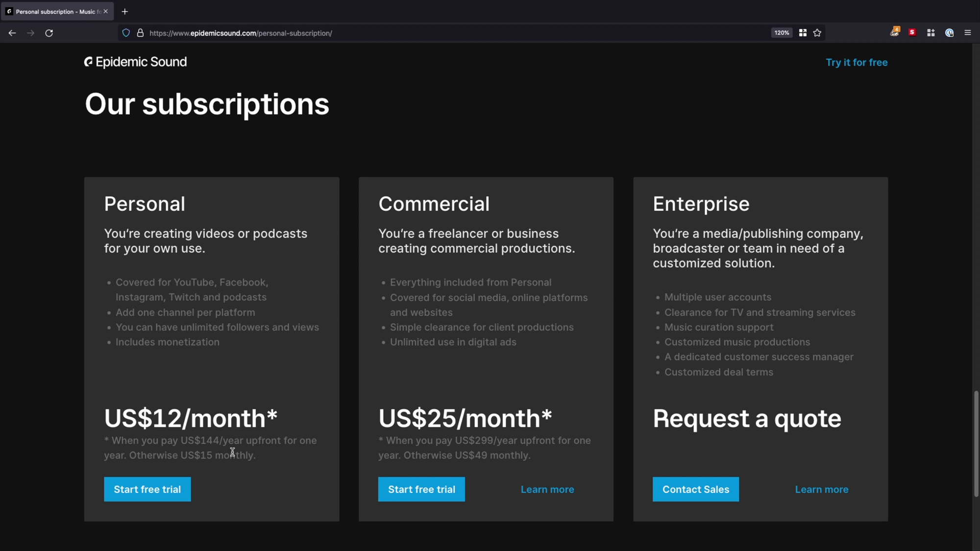Click the address bar URL field
This screenshot has height=551, width=980.
pos(456,33)
